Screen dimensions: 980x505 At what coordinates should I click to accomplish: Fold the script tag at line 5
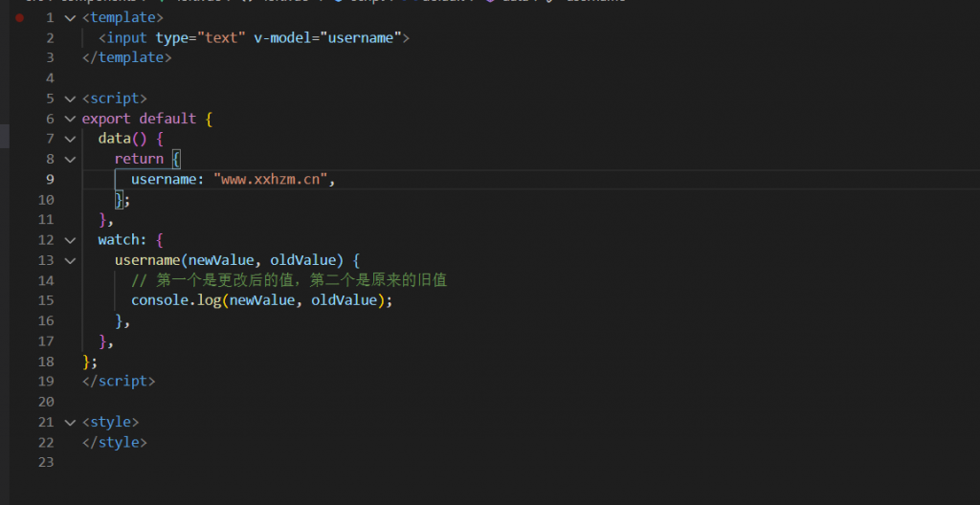(x=69, y=99)
